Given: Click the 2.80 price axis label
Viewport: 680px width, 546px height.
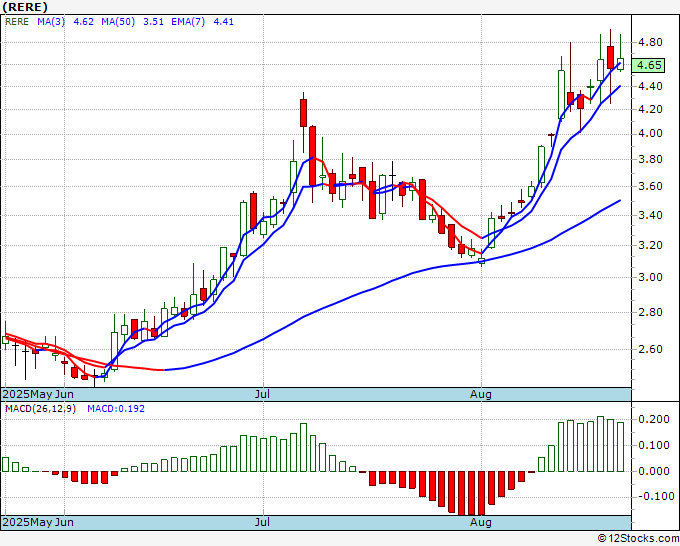Looking at the screenshot, I should pyautogui.click(x=650, y=312).
